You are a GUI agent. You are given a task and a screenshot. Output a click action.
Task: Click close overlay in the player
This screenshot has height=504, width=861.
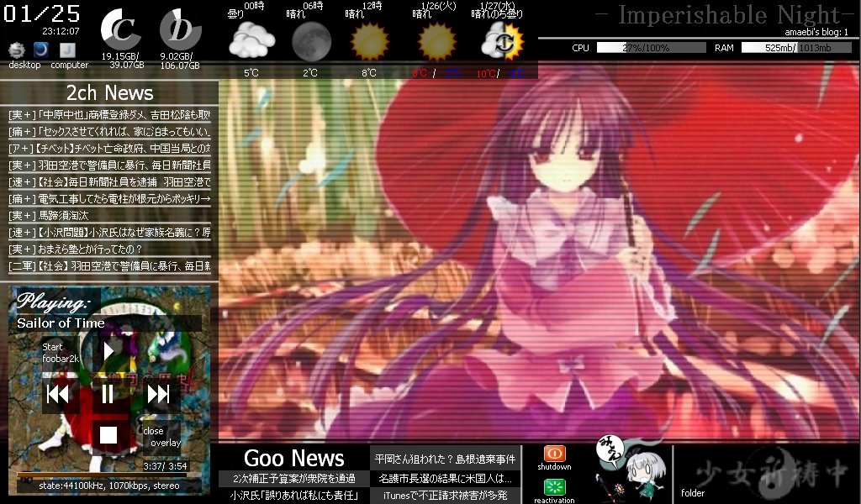click(161, 437)
